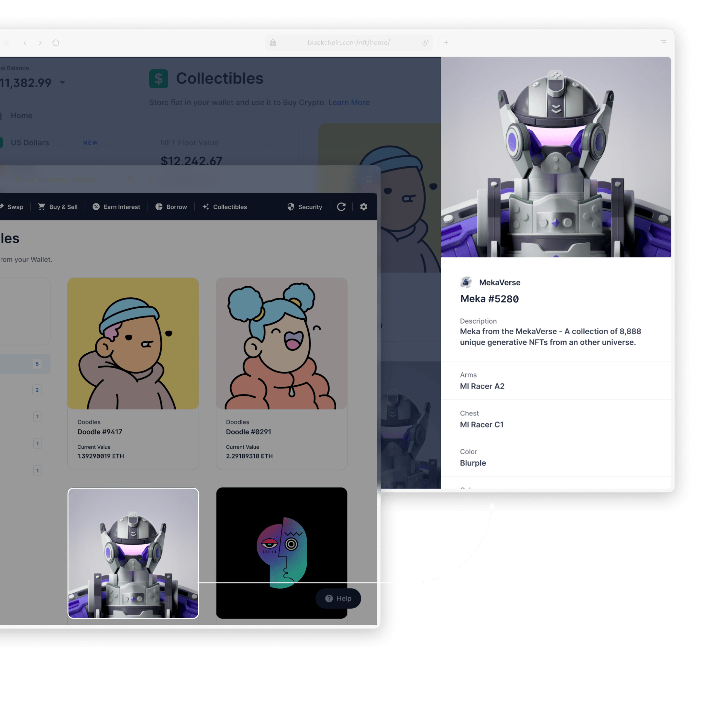Click the Meka description text
Screen dimensions: 728x728
[x=550, y=337]
